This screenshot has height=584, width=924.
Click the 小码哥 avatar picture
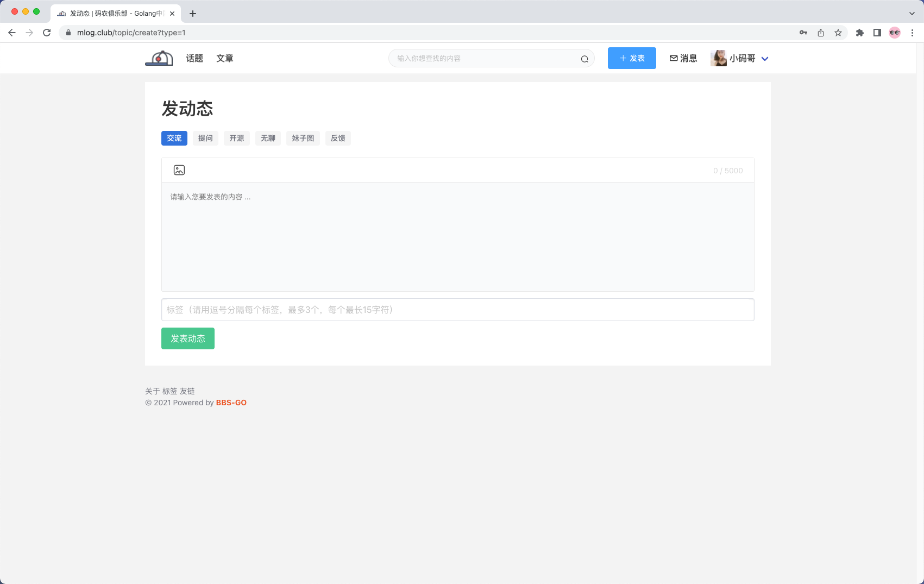click(719, 58)
